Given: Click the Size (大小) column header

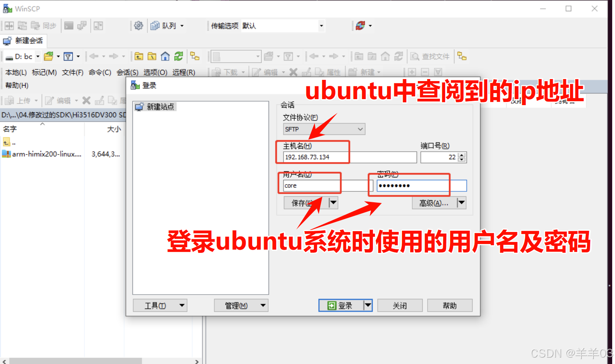Looking at the screenshot, I should pos(104,129).
